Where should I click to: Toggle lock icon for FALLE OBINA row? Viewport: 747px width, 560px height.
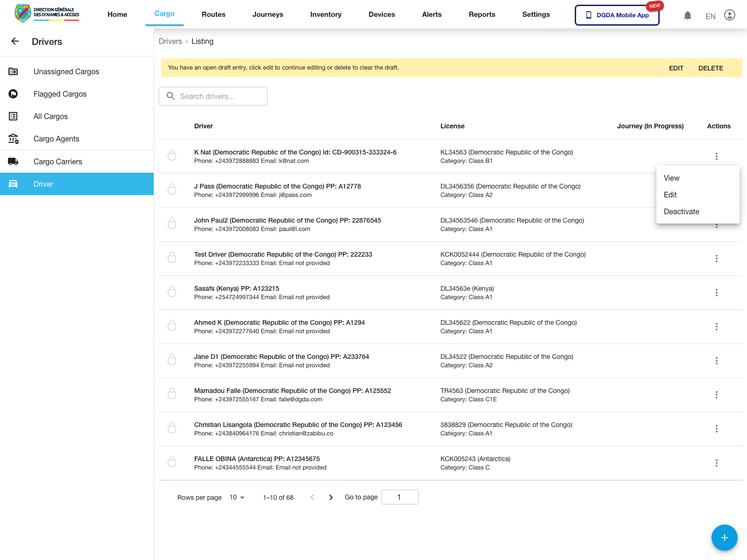[172, 462]
